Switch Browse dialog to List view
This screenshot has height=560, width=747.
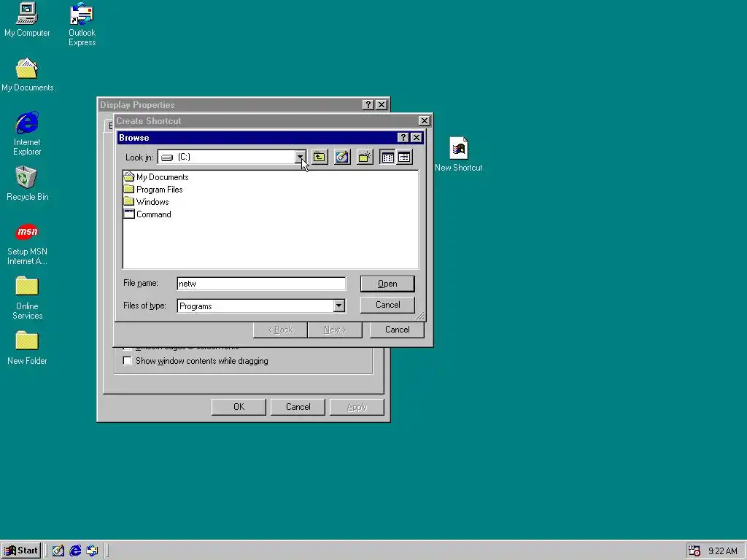pos(388,157)
